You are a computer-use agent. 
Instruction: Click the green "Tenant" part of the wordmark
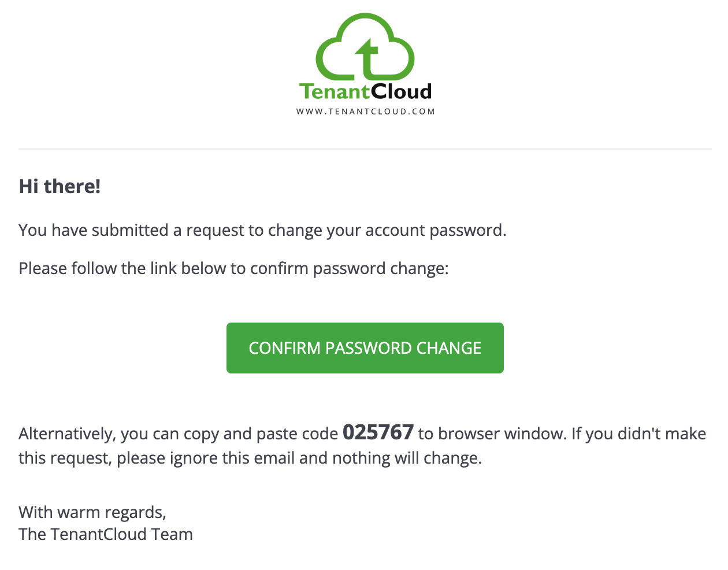pyautogui.click(x=334, y=91)
